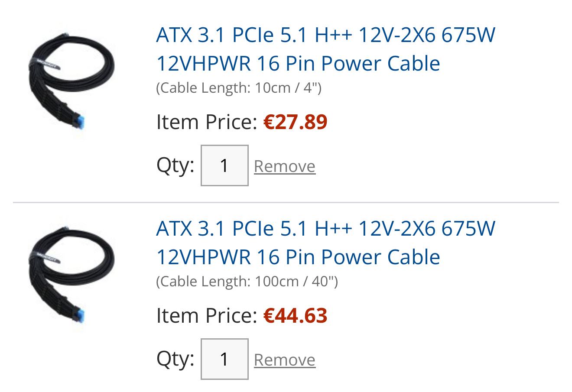The image size is (572, 392).
Task: Focus the quantity field for the 10cm cable
Action: click(224, 165)
